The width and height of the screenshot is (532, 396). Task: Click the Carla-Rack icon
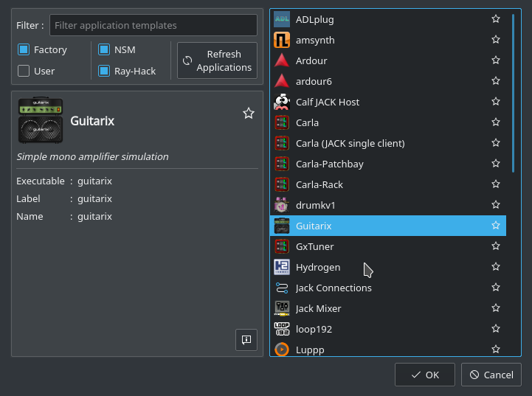pos(282,185)
